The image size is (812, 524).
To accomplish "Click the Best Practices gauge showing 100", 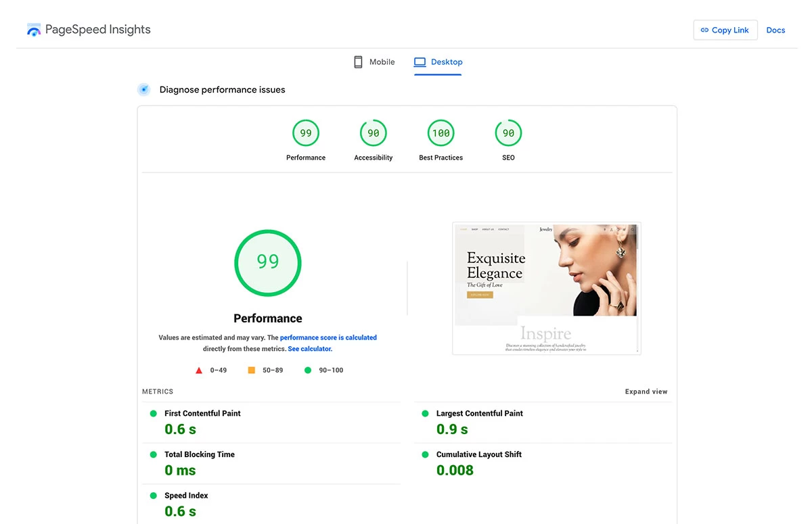I will point(441,133).
